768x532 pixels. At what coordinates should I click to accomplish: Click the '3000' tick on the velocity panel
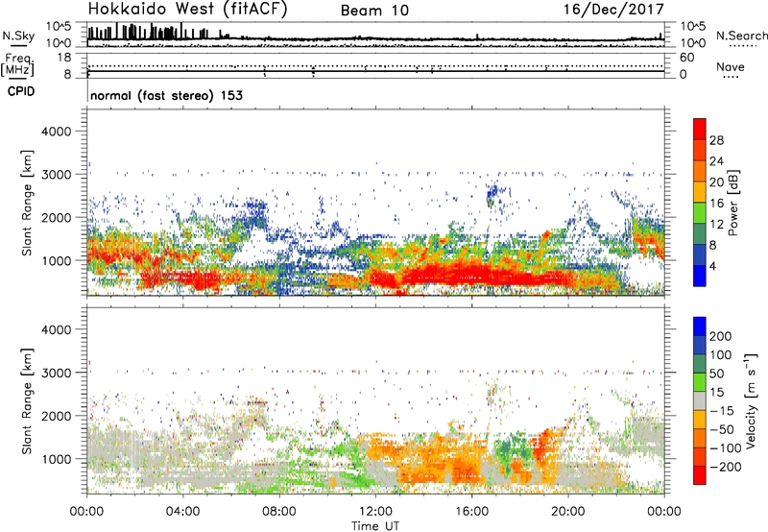coord(57,373)
